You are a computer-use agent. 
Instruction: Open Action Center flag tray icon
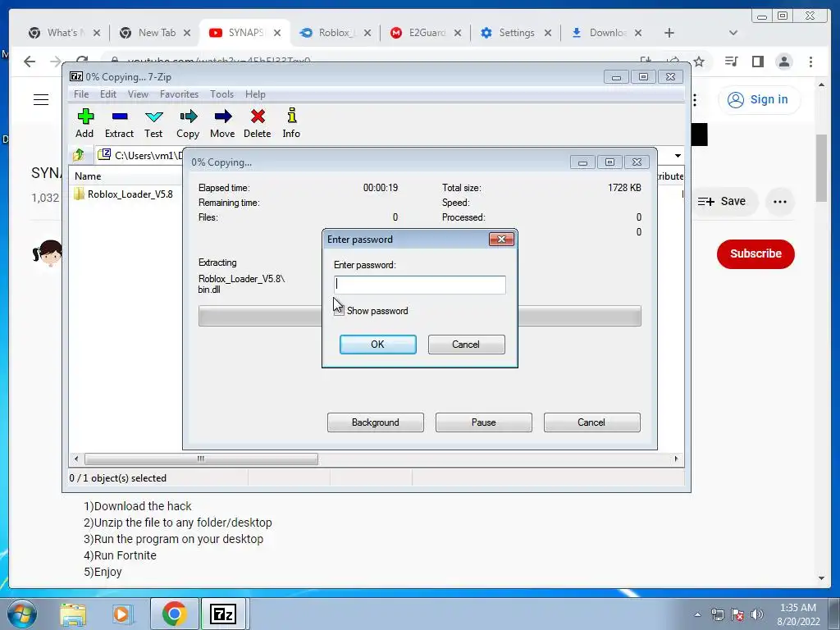[x=737, y=614]
